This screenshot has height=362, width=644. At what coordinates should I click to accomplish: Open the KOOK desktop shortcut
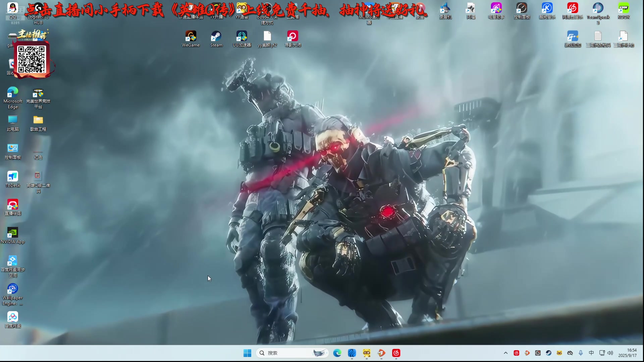click(624, 11)
